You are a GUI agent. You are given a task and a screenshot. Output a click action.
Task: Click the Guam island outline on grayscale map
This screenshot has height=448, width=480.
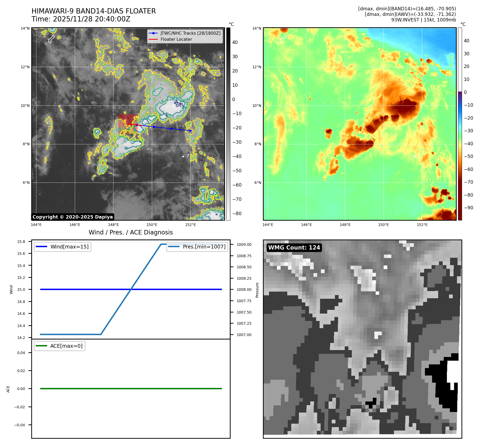[51, 39]
